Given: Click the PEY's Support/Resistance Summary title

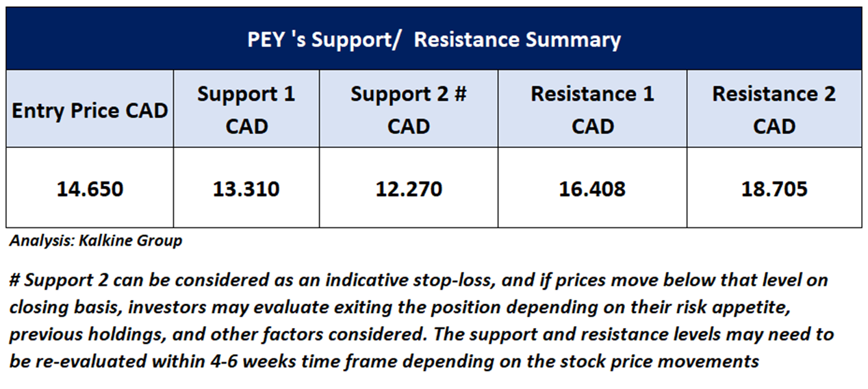Looking at the screenshot, I should coord(434,39).
